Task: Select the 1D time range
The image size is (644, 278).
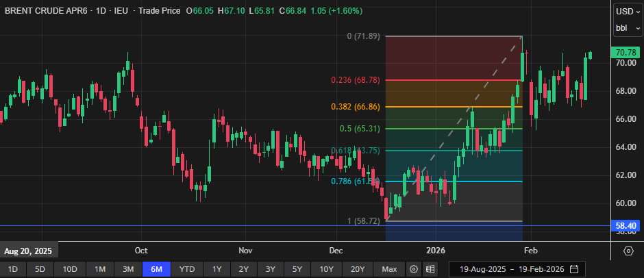Action: [x=13, y=269]
